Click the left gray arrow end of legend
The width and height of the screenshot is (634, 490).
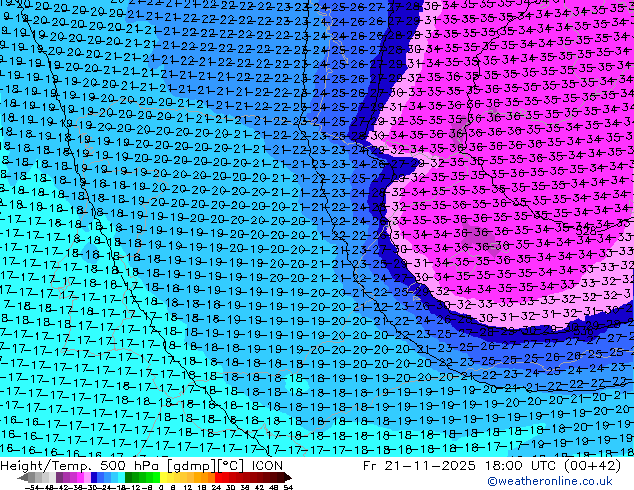(22, 477)
